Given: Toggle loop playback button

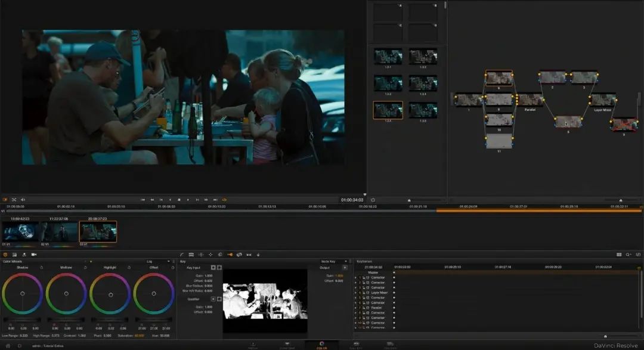Looking at the screenshot, I should tap(224, 200).
